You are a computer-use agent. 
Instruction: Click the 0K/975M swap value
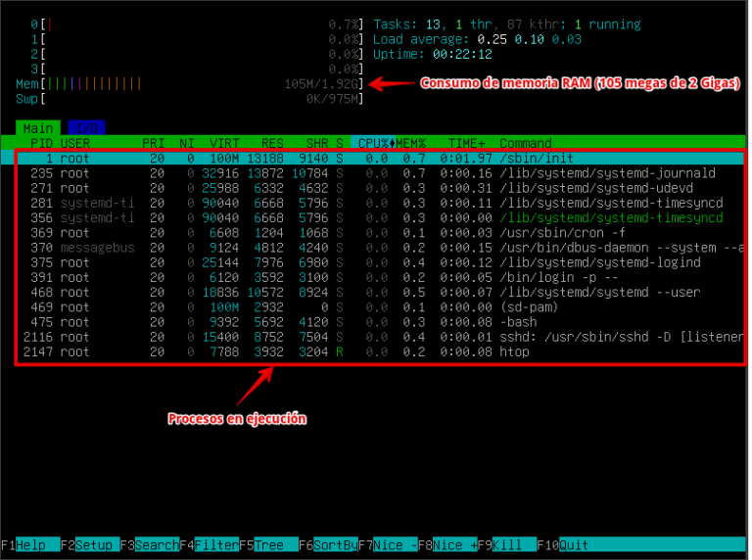tap(332, 99)
